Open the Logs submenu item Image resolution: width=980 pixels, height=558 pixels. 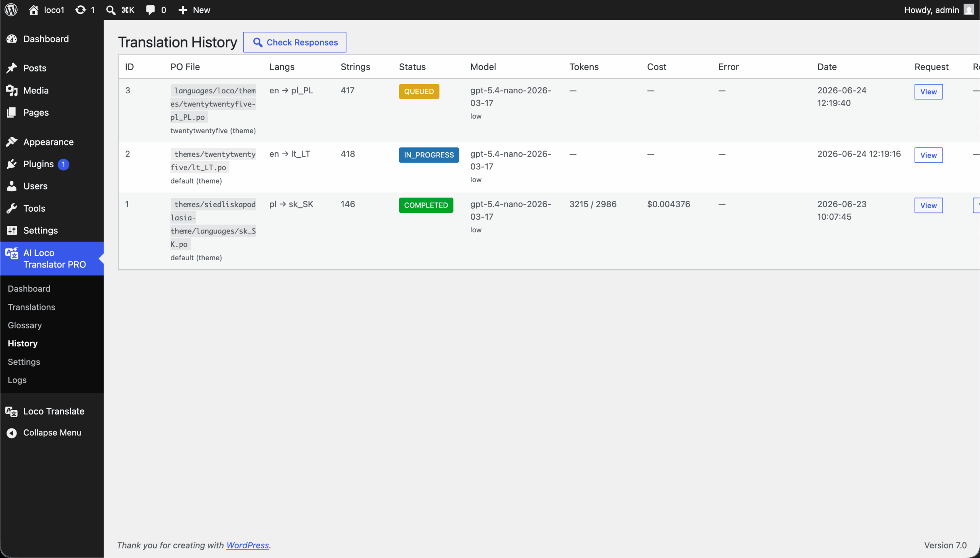pos(17,380)
